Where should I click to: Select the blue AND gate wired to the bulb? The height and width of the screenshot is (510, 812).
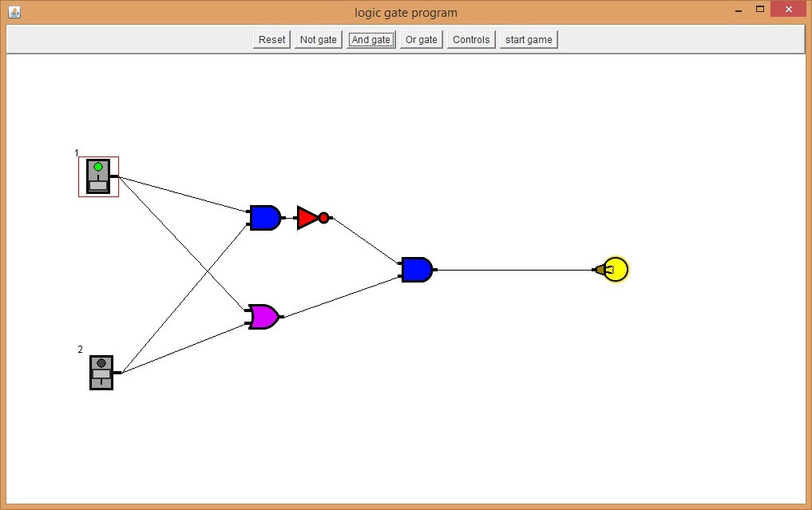(418, 270)
